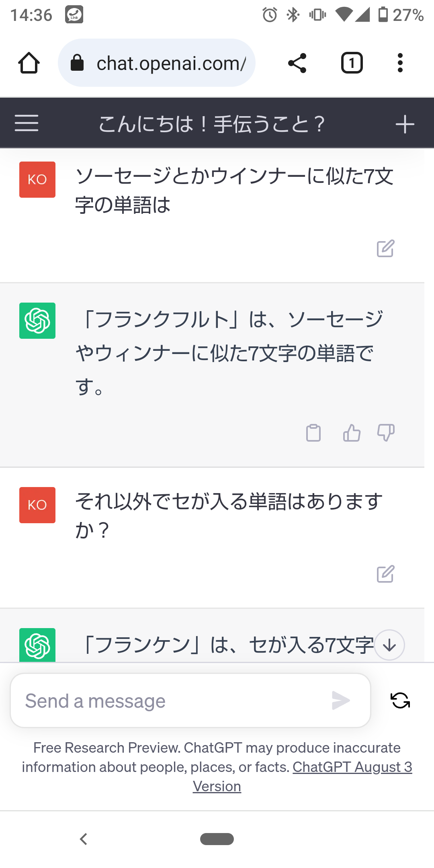The image size is (434, 868).
Task: Copy the フランクフルト response to clipboard
Action: (x=313, y=433)
